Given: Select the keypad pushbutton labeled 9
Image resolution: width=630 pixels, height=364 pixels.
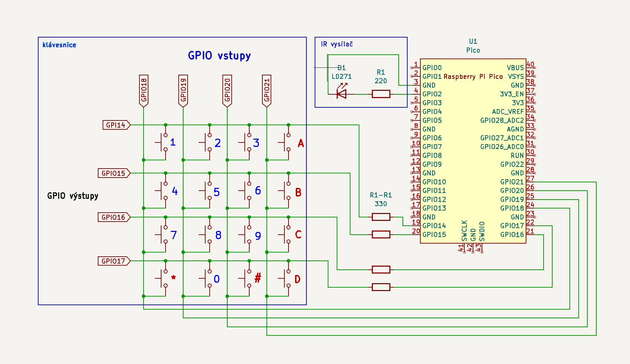Looking at the screenshot, I should pos(245,234).
